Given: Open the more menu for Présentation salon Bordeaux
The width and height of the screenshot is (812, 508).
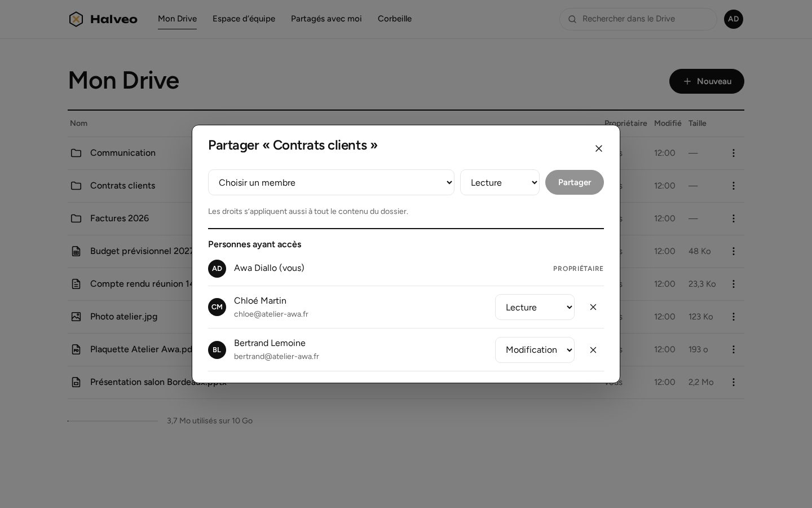Looking at the screenshot, I should coord(734,382).
